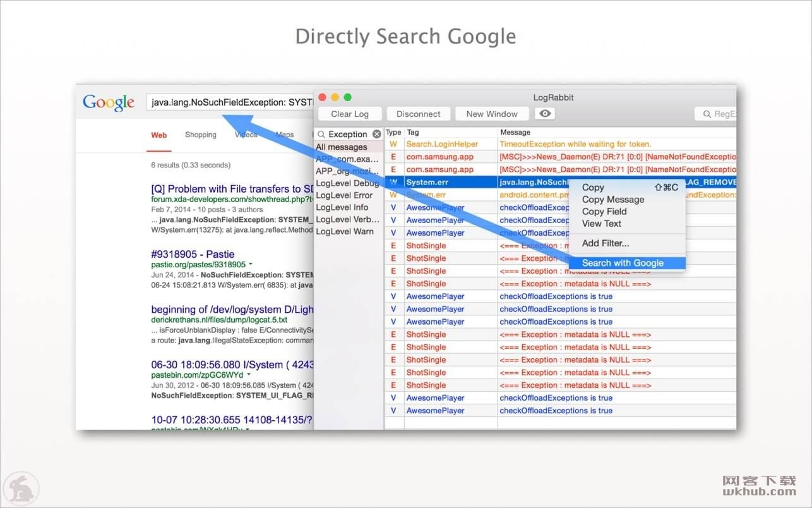Click the magnifier icon in the RegEx search field
Image resolution: width=812 pixels, height=508 pixels.
coord(706,114)
